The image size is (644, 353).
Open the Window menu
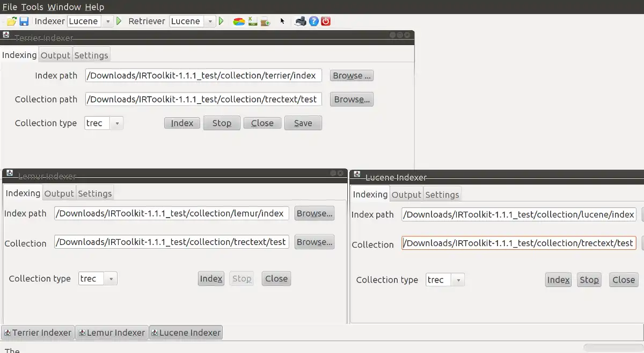pos(64,7)
